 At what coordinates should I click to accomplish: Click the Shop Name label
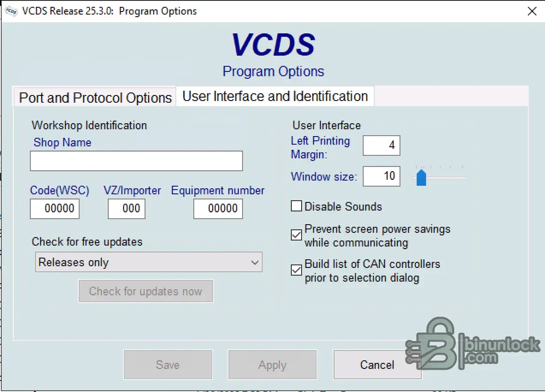[62, 143]
